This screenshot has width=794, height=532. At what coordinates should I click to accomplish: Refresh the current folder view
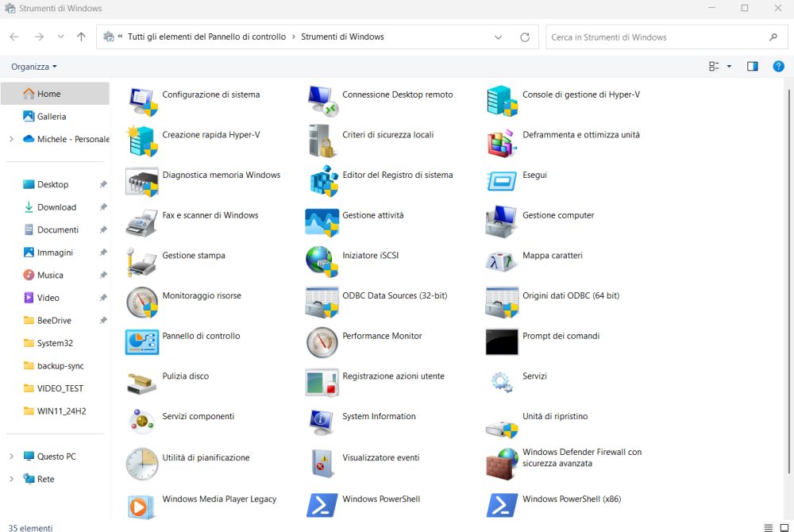click(x=525, y=37)
